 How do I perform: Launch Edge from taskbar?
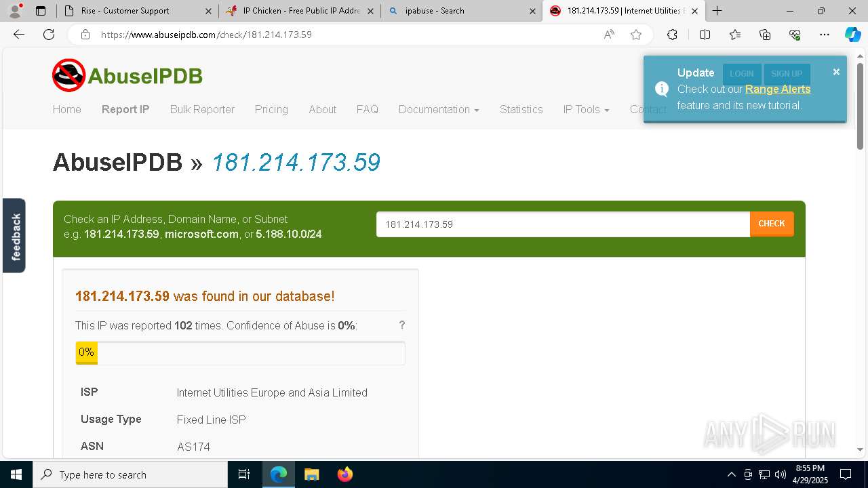(x=279, y=474)
